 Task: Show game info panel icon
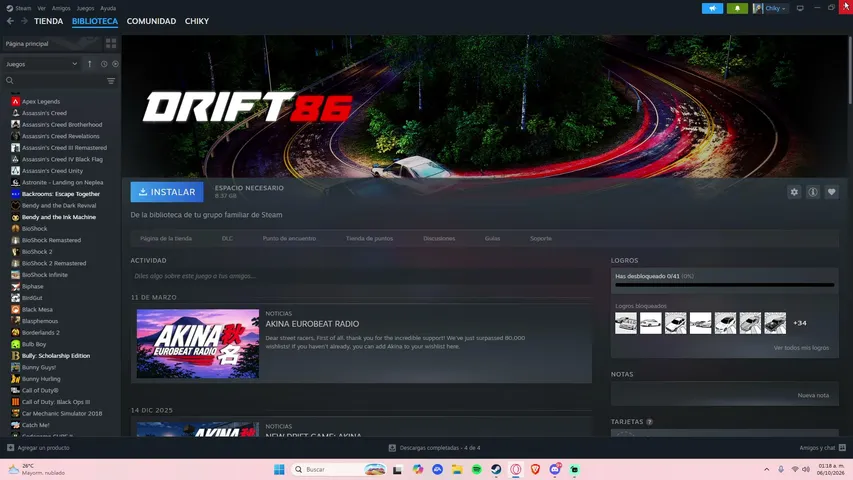click(x=813, y=192)
